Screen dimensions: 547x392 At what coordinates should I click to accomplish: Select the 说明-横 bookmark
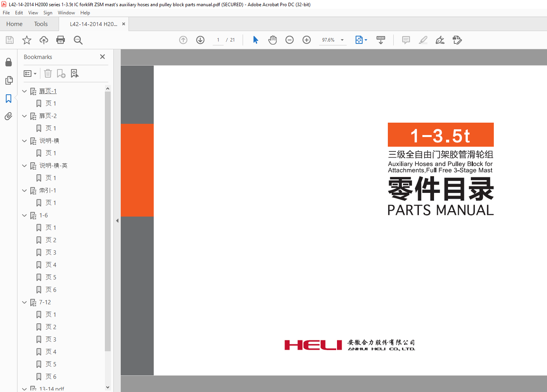tap(49, 141)
